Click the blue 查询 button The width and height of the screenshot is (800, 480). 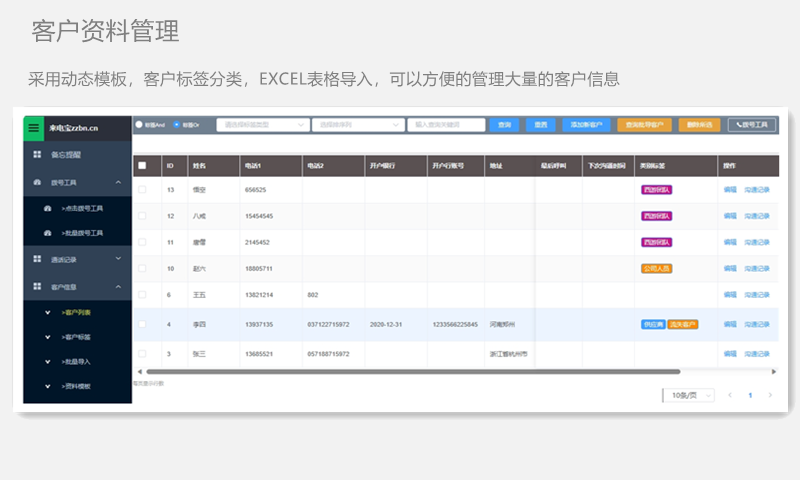click(505, 125)
